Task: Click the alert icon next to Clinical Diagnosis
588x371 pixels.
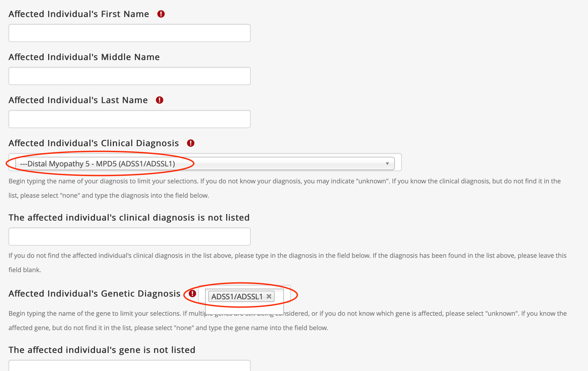Action: (x=191, y=143)
